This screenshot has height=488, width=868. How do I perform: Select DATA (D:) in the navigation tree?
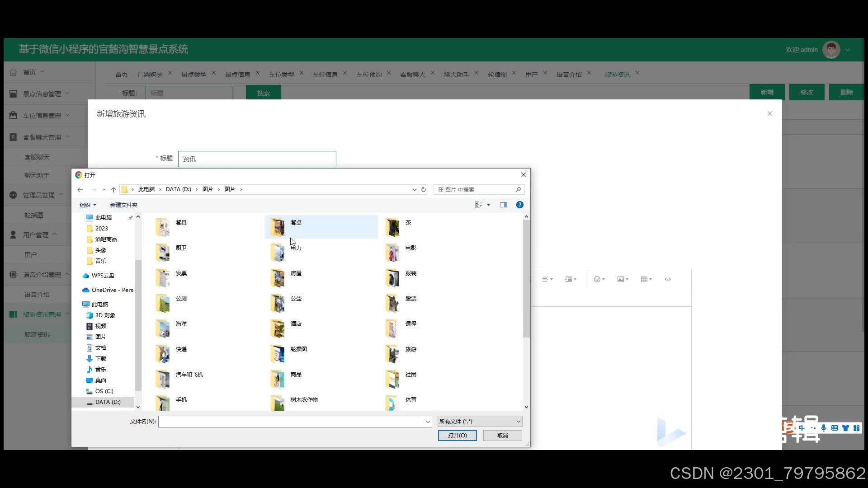point(108,402)
